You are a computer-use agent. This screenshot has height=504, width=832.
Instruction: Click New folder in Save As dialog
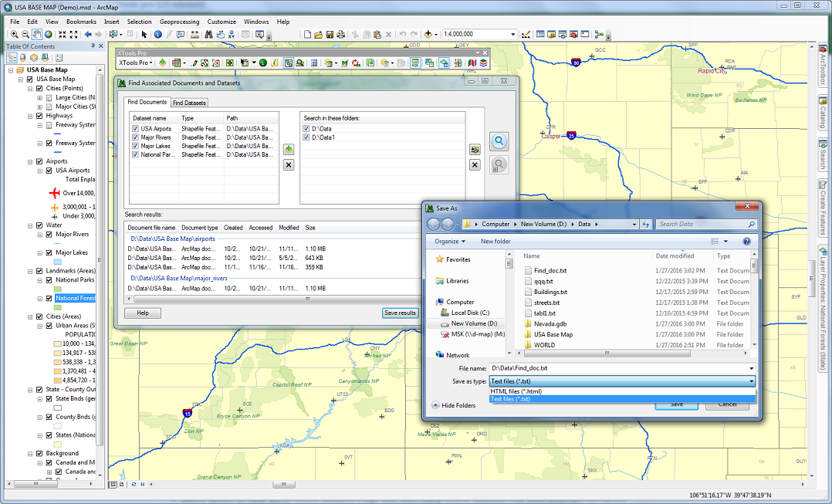pos(495,242)
